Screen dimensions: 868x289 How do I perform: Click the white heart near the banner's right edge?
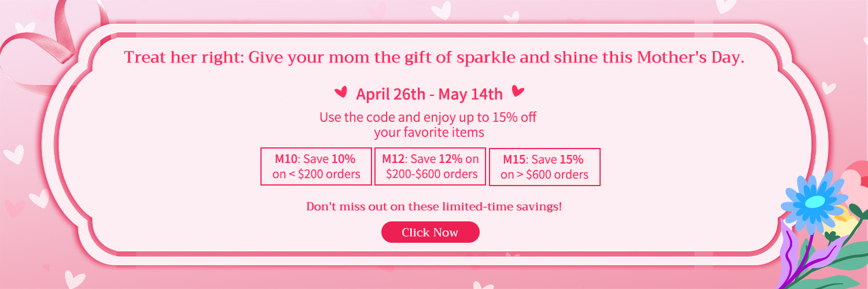829,88
